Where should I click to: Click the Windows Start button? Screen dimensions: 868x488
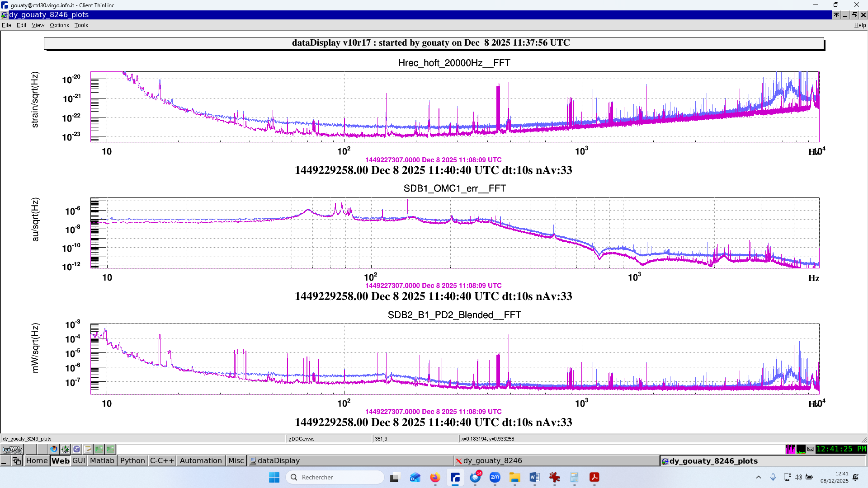pyautogui.click(x=274, y=477)
